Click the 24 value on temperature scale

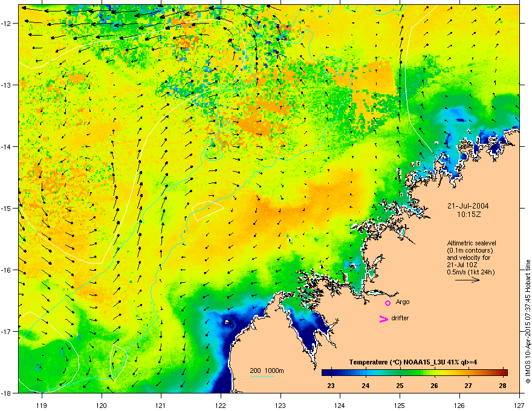coord(365,386)
